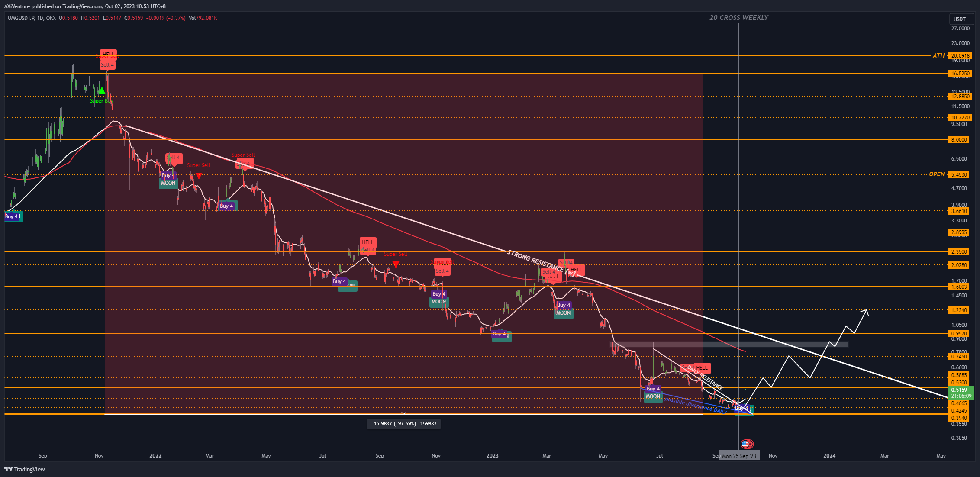The height and width of the screenshot is (477, 980).
Task: Click the 8.0000 price level label
Action: (x=958, y=140)
